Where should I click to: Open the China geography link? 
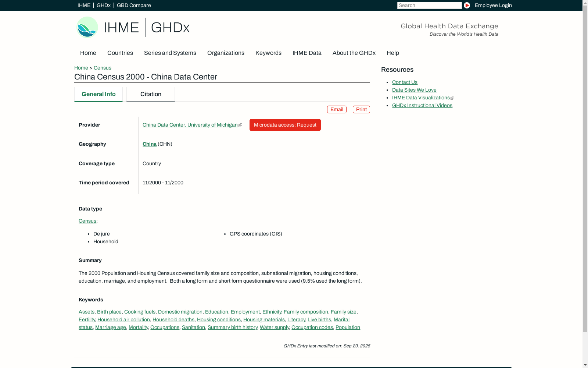click(x=150, y=144)
